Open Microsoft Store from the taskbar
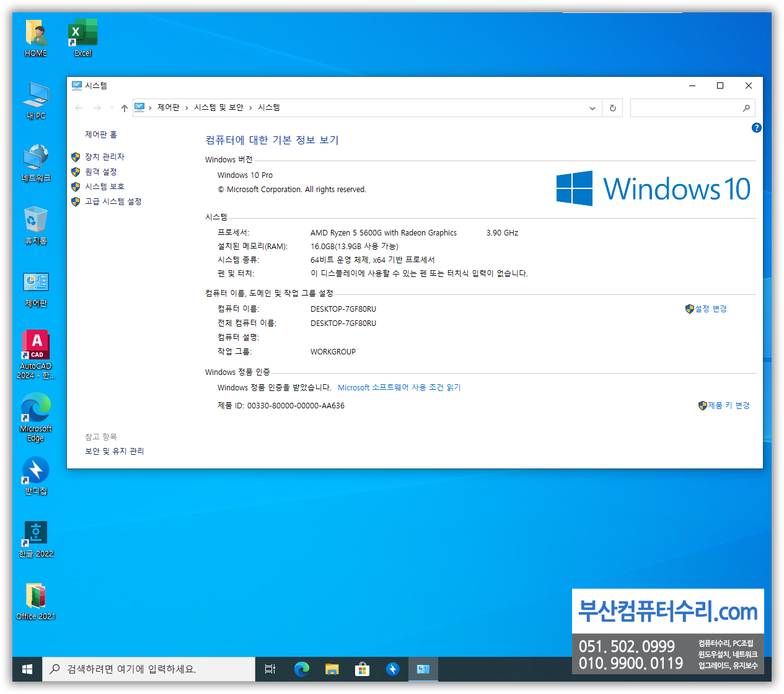This screenshot has height=694, width=784. click(x=363, y=669)
